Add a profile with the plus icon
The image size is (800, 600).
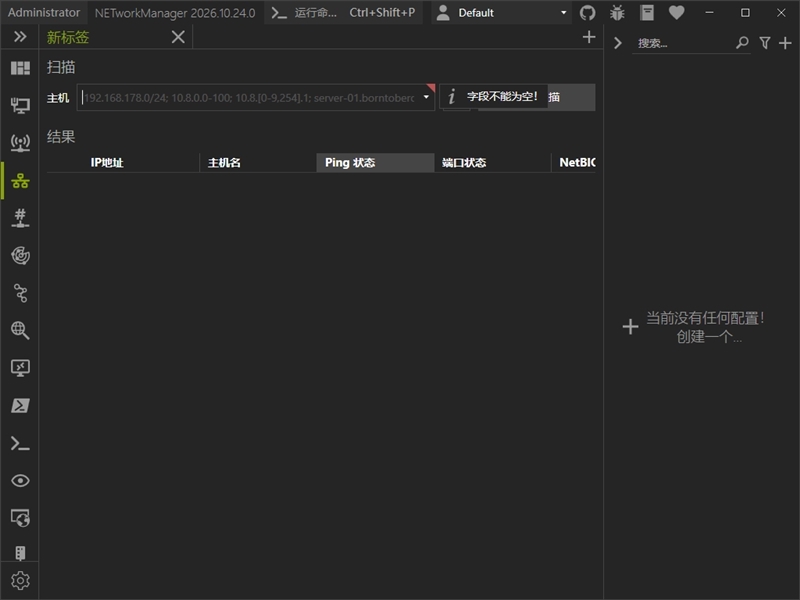pyautogui.click(x=785, y=43)
